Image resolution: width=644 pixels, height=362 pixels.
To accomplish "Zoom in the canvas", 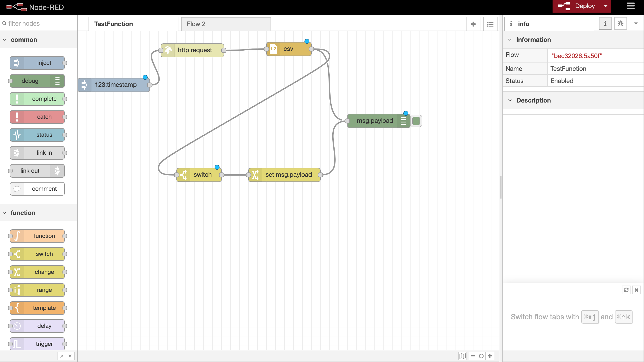I will [x=490, y=356].
